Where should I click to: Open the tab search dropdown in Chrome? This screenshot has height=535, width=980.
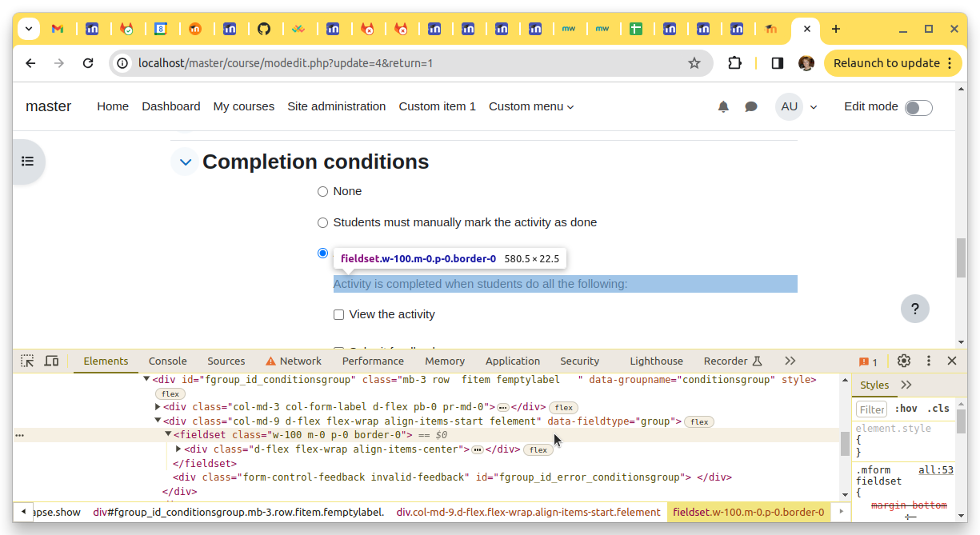click(29, 29)
